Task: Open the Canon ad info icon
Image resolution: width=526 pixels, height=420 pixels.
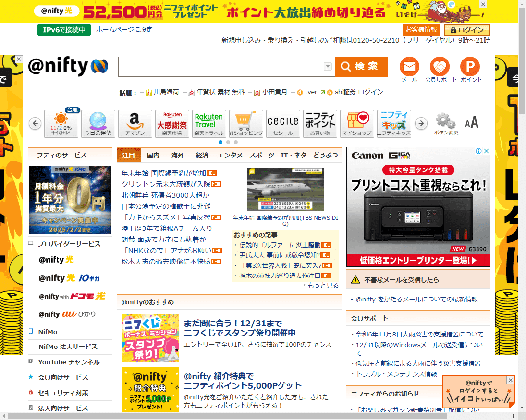Action: [479, 151]
